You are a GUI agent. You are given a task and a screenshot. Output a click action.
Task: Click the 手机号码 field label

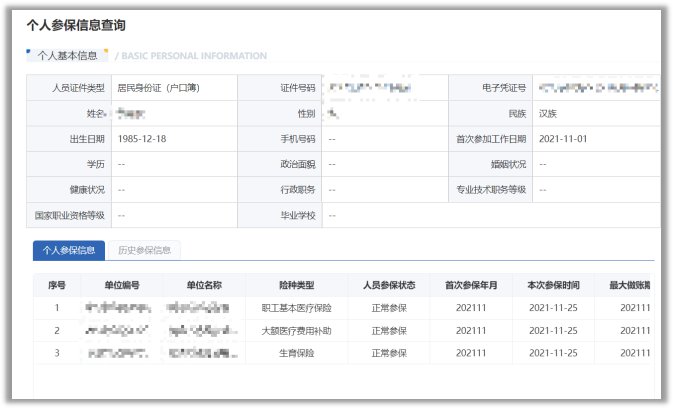tap(297, 139)
